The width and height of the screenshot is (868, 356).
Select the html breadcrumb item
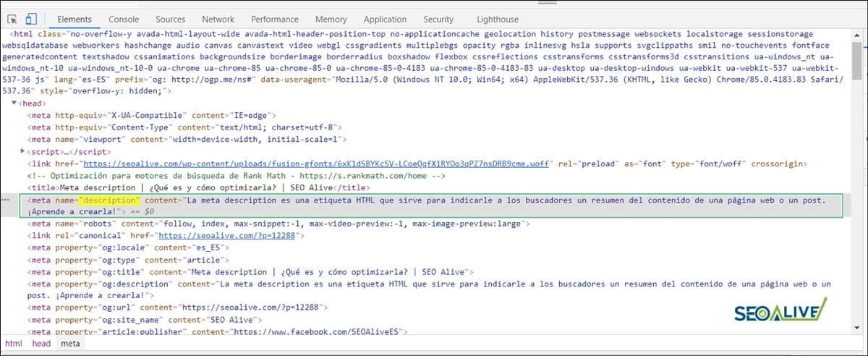14,344
